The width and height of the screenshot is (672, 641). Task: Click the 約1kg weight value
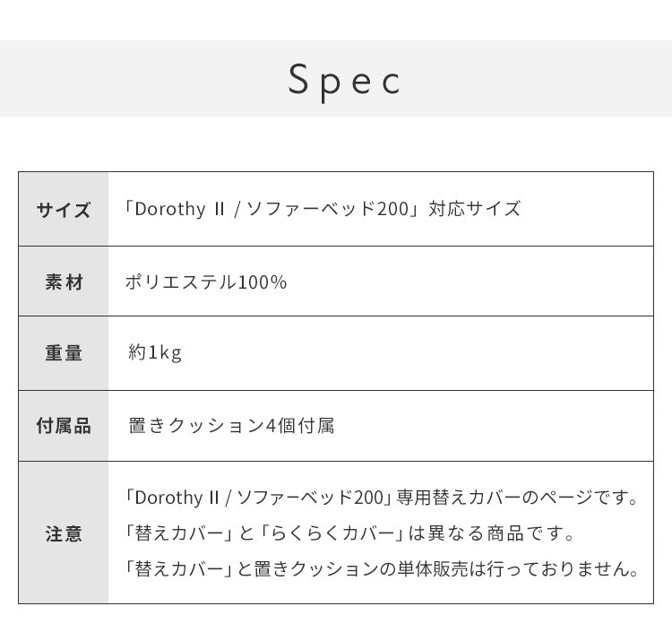click(x=155, y=353)
